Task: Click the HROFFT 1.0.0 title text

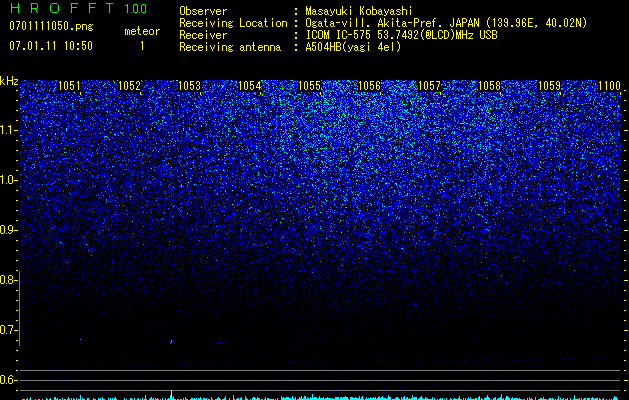Action: 78,8
